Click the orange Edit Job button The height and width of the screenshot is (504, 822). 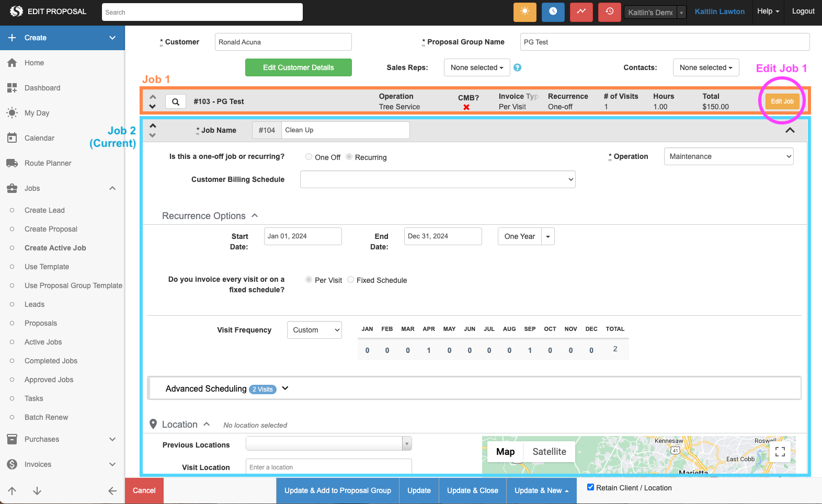click(x=782, y=101)
